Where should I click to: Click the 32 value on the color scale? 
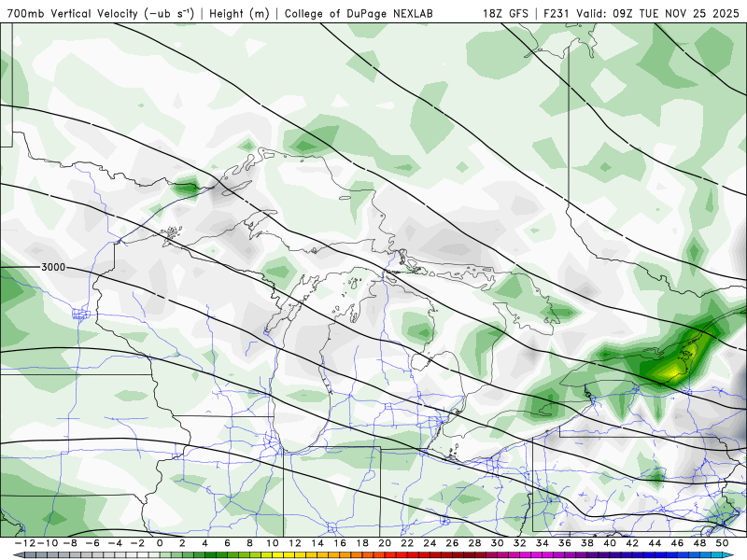tap(520, 543)
